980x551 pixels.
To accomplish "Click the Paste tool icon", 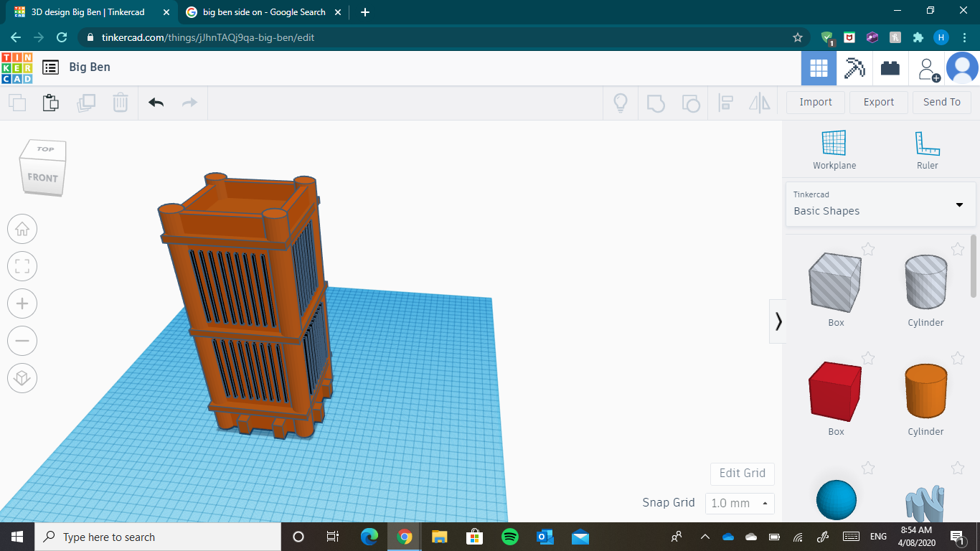I will pyautogui.click(x=51, y=103).
